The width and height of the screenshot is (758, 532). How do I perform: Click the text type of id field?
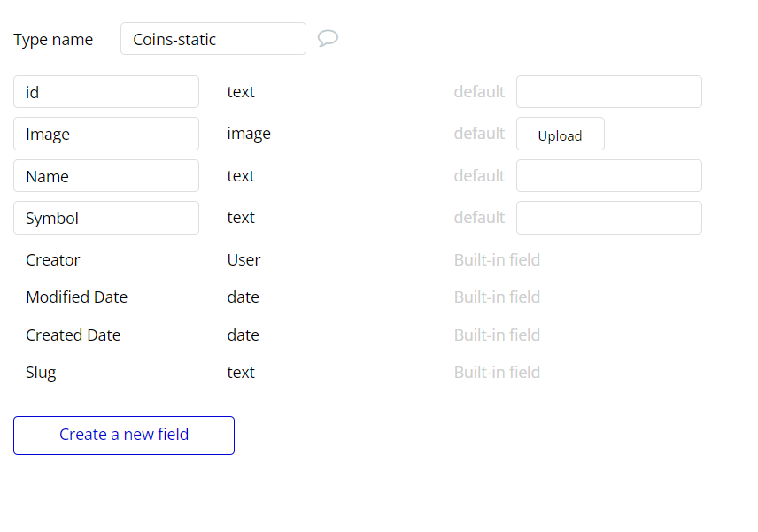coord(241,92)
